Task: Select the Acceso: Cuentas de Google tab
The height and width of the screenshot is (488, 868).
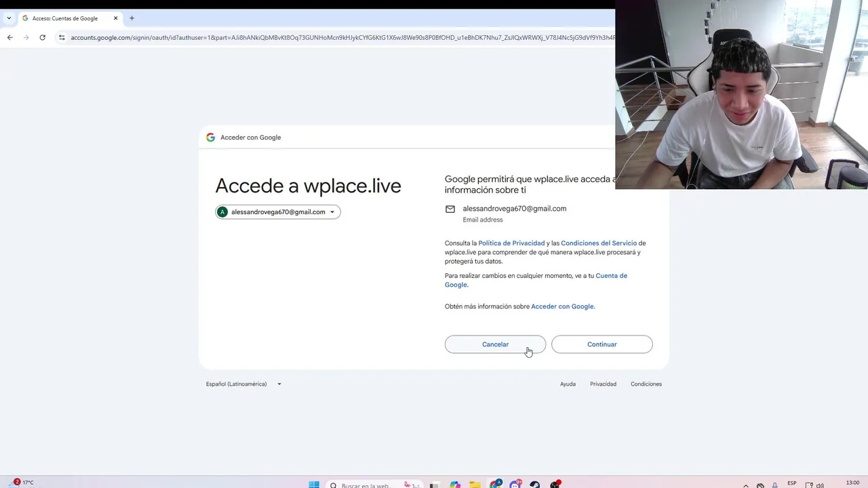Action: [x=70, y=18]
